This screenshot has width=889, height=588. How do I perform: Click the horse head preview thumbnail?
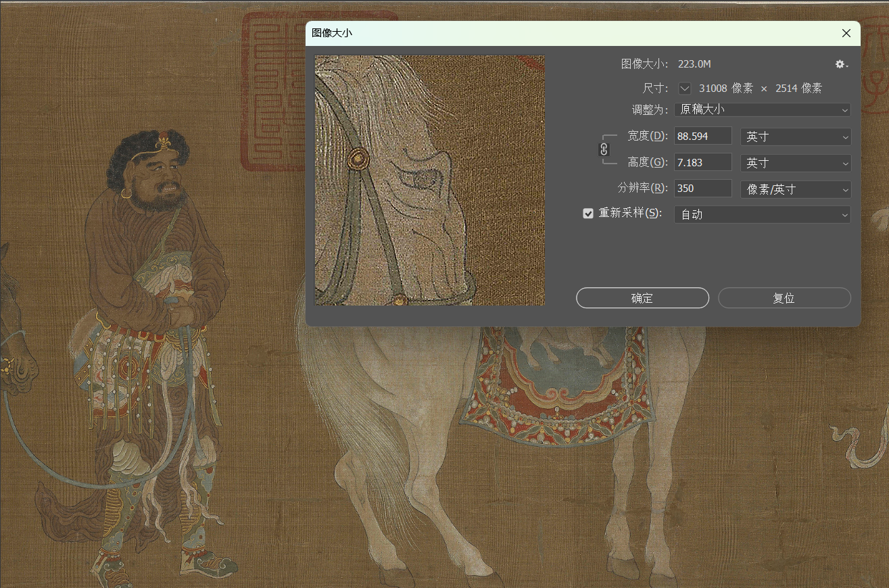point(429,180)
